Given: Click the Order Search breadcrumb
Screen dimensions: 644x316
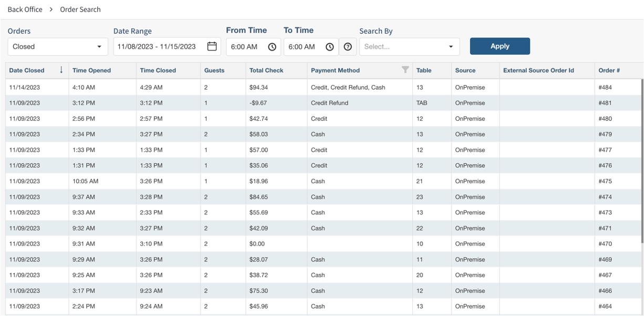Looking at the screenshot, I should 80,9.
